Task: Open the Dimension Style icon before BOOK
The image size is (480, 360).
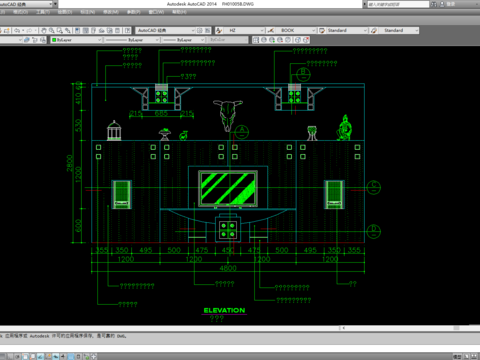Action: 271,30
